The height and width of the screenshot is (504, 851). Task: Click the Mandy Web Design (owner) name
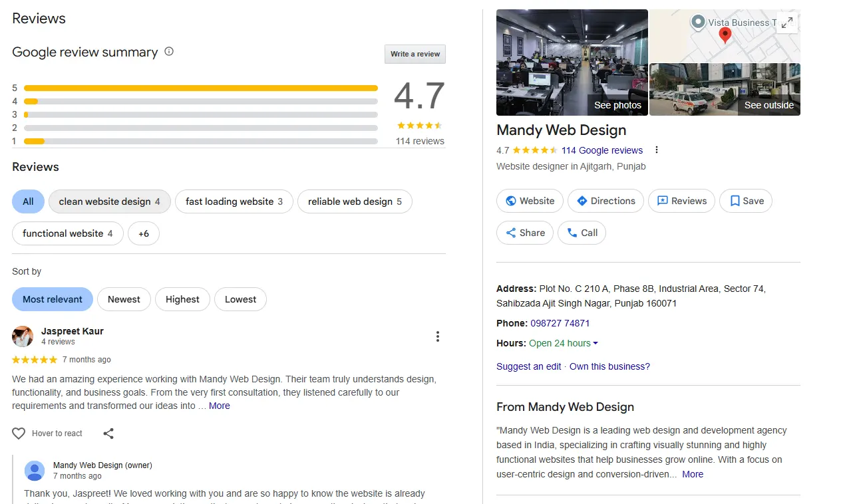102,465
